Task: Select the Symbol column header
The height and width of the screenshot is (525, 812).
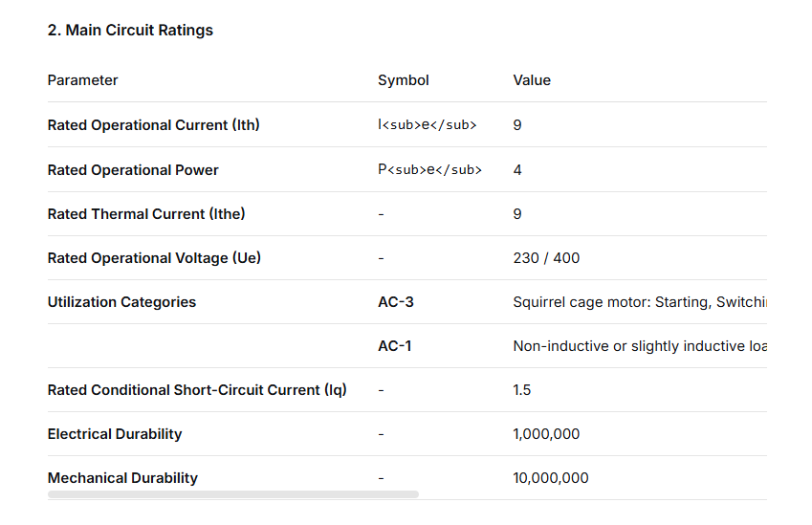Action: click(x=404, y=80)
